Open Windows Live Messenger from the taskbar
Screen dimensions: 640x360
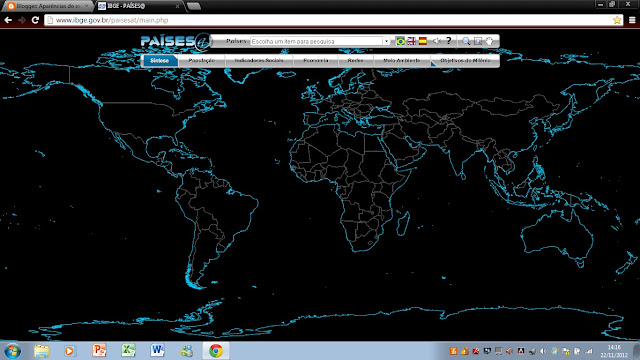pyautogui.click(x=187, y=351)
